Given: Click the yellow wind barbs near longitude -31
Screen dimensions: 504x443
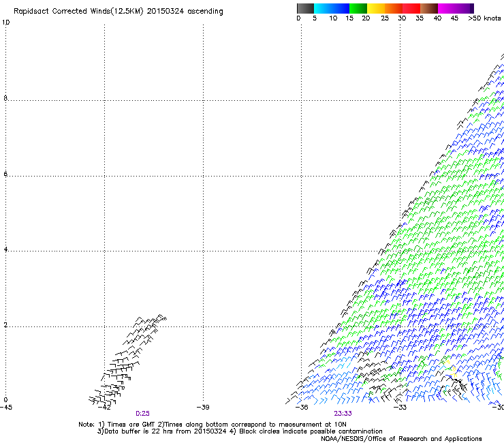Looking at the screenshot, I should click(452, 369).
